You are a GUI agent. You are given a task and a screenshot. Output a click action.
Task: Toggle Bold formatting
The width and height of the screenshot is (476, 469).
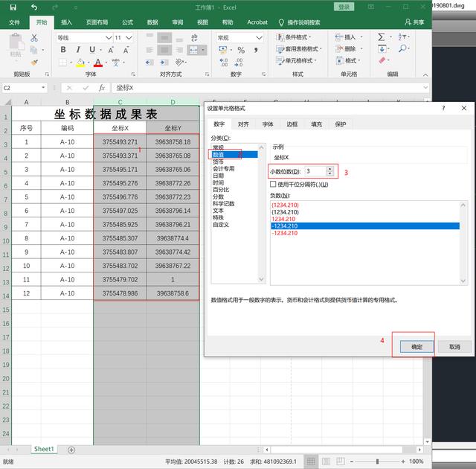[63, 50]
